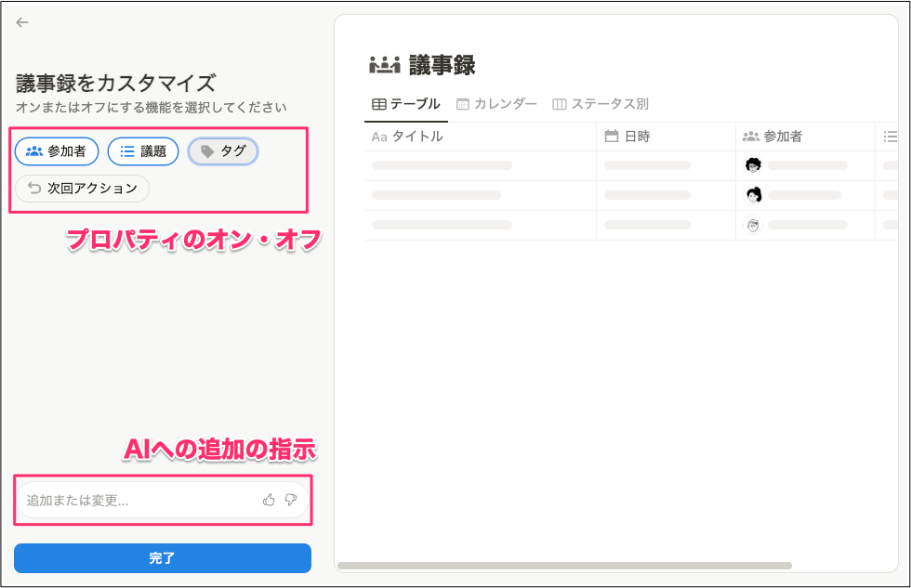Screen dimensions: 911x588
Task: Toggle off the 議題 property
Action: coord(143,151)
